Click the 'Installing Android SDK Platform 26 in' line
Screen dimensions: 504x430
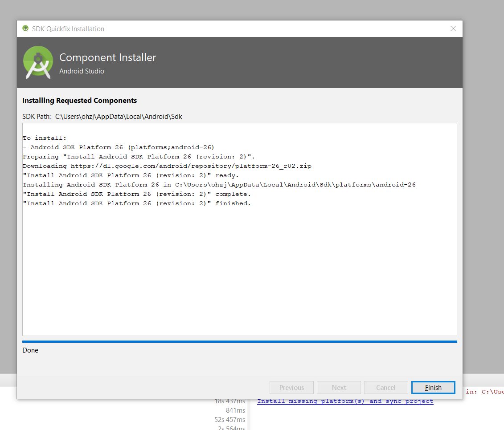[x=219, y=185]
